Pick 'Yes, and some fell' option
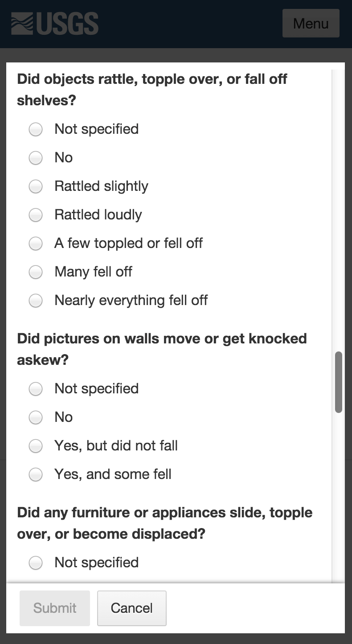The width and height of the screenshot is (352, 644). (36, 475)
